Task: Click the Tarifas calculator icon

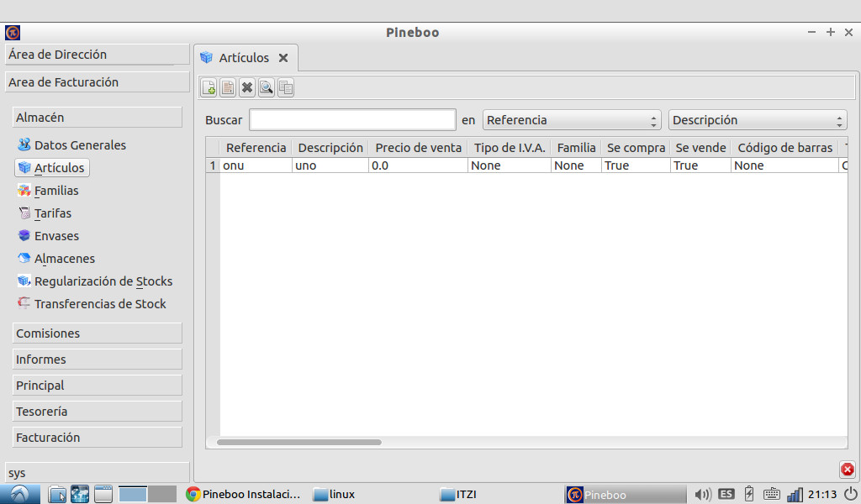Action: 24,213
